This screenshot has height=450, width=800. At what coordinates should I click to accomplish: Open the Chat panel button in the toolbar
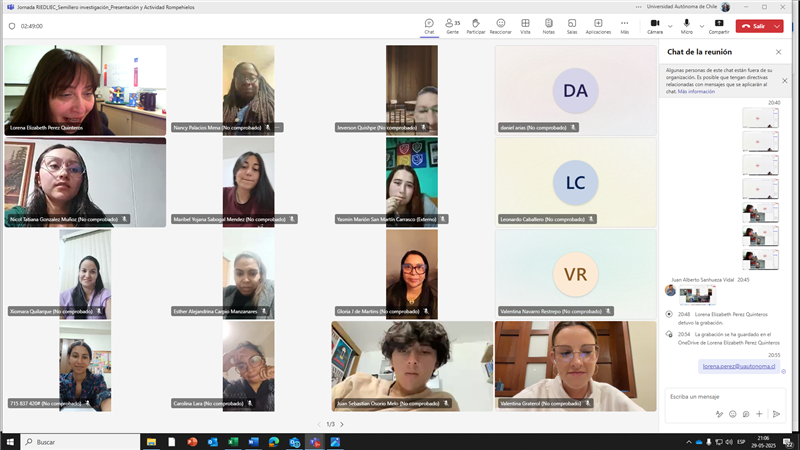[429, 26]
